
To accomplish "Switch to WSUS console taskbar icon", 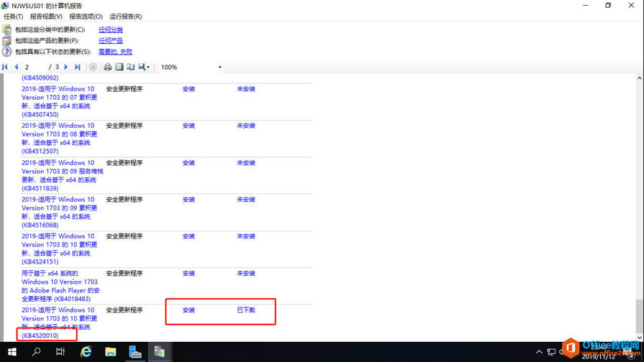I will coord(160,352).
